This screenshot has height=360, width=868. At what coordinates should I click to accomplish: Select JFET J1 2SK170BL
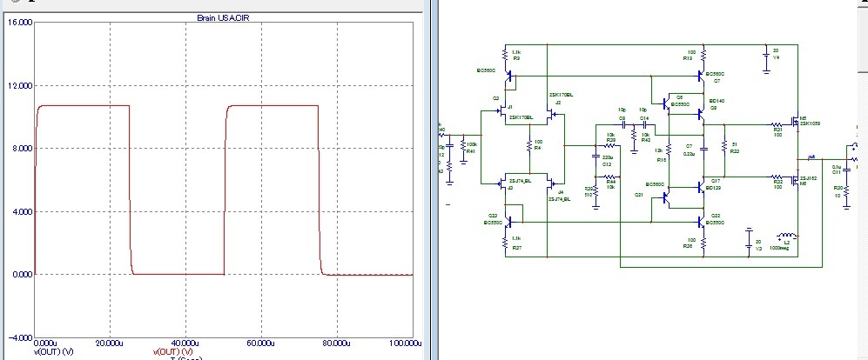502,112
